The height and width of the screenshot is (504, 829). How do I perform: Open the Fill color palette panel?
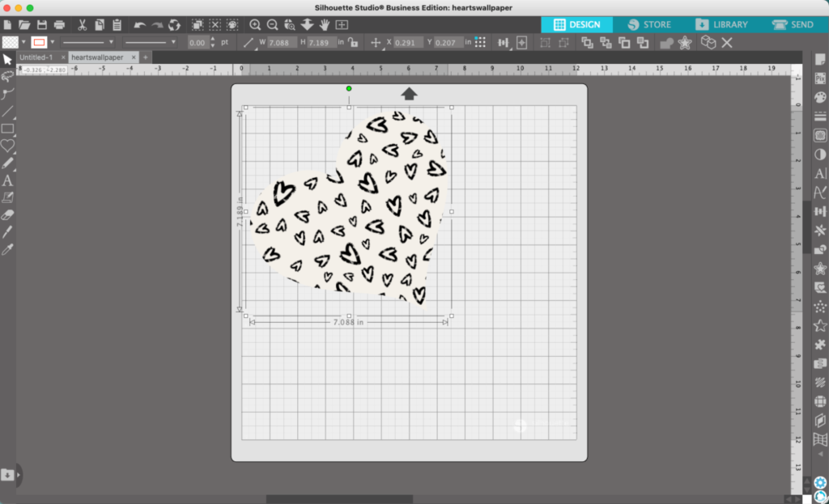(820, 97)
